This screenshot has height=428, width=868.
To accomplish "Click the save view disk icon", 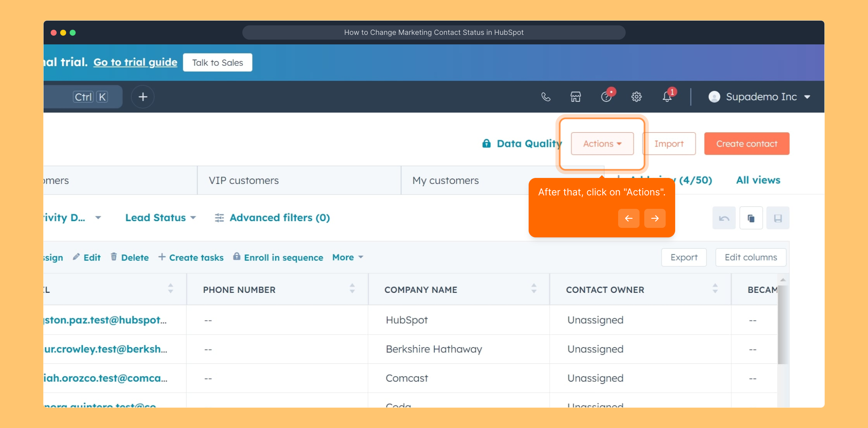I will click(x=778, y=218).
